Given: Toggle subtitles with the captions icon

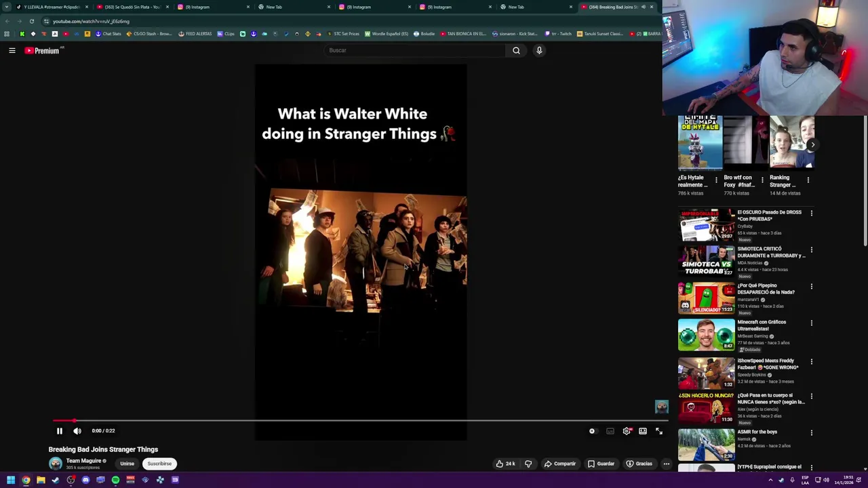Looking at the screenshot, I should pos(610,431).
